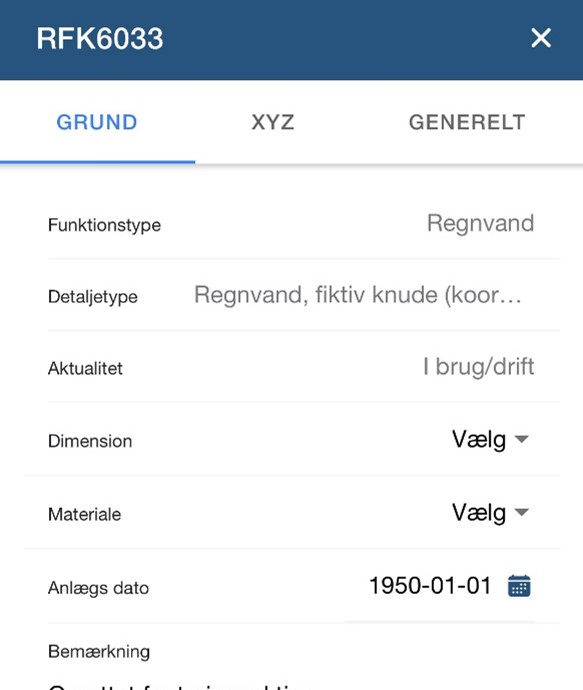Click the Bemærkning label
Image resolution: width=583 pixels, height=690 pixels.
(x=99, y=652)
